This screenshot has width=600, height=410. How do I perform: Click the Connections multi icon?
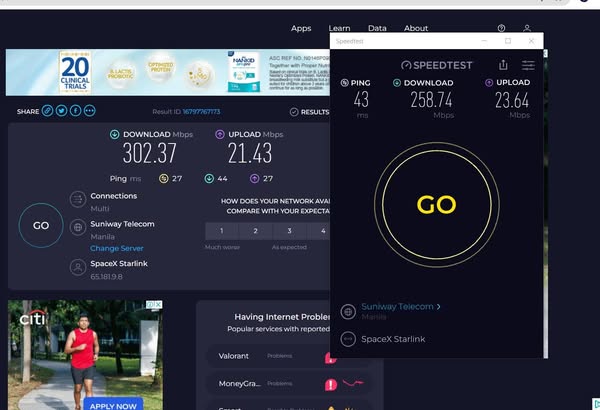click(77, 200)
